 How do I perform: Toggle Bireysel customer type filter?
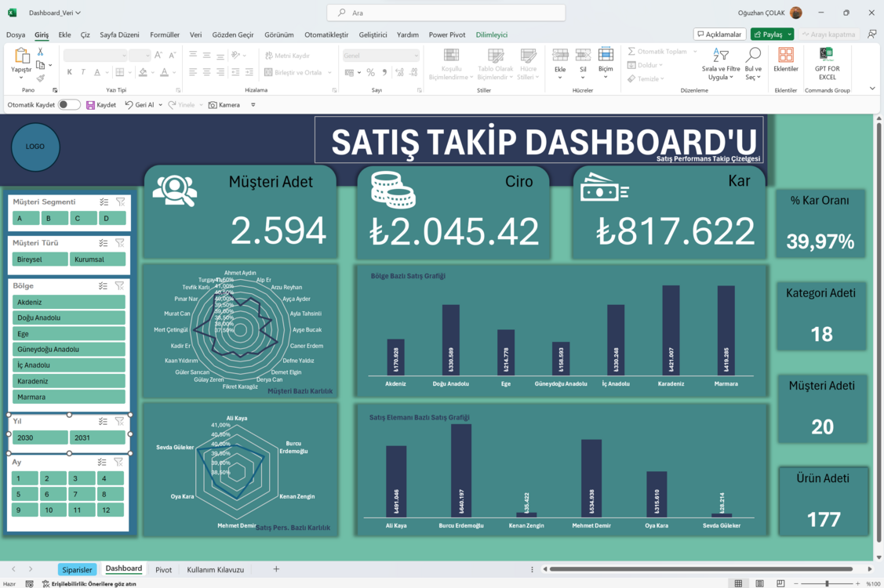coord(40,260)
